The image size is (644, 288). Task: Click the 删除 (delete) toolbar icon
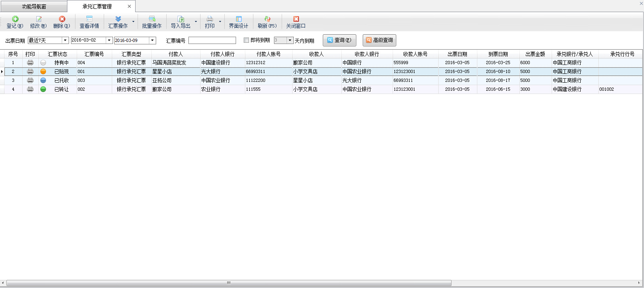(x=62, y=19)
